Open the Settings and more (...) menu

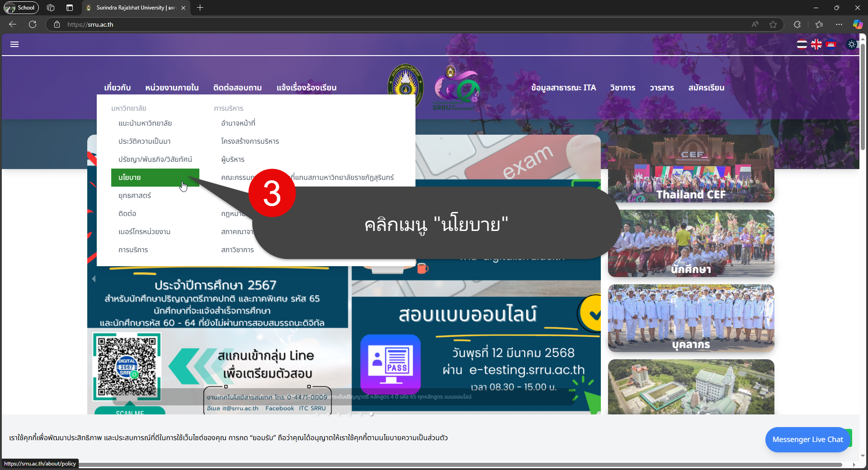[840, 24]
